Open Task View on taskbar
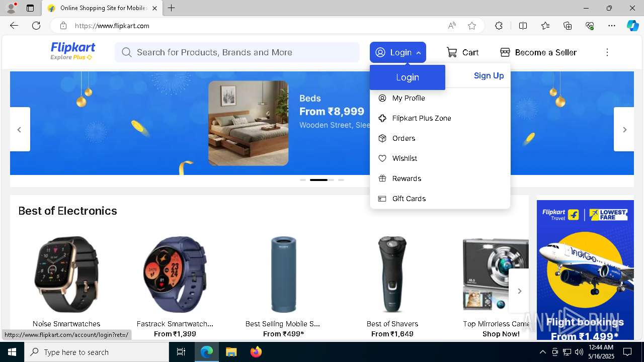This screenshot has width=644, height=362. pos(181,352)
